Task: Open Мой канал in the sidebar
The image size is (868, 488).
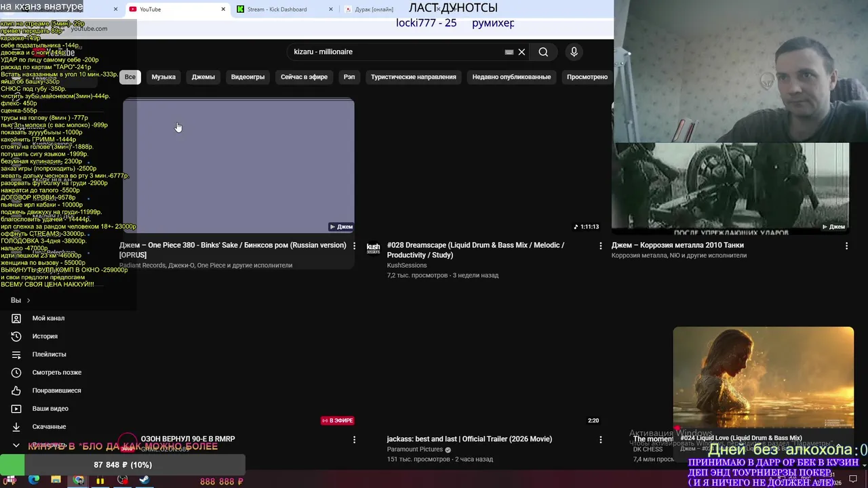Action: [48, 319]
